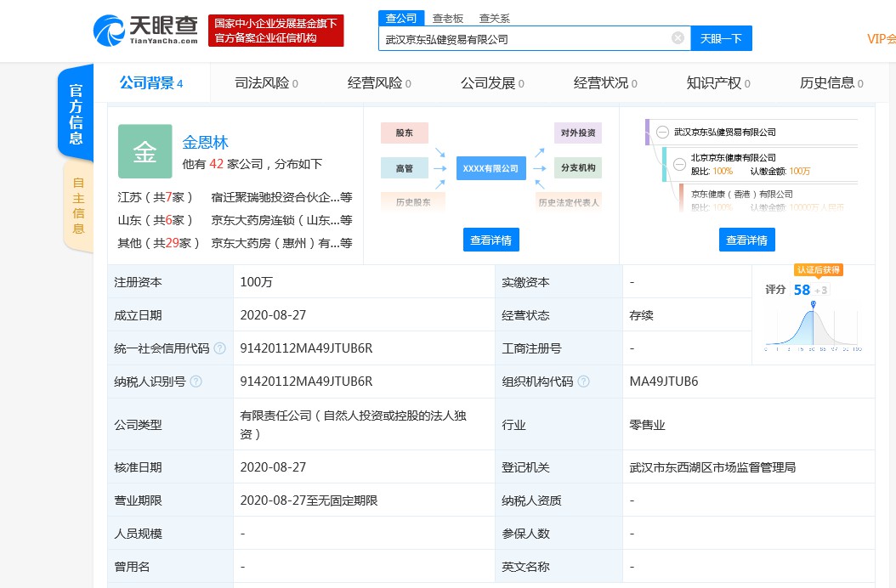Open 京东大药房（惠州）company link
The image size is (896, 588).
point(281,243)
